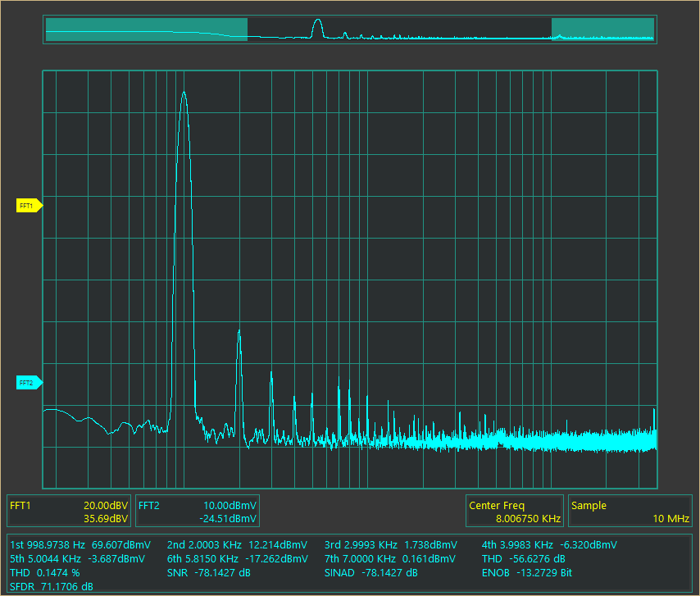
Task: Click the Sample 10 MHz value
Action: coord(671,519)
